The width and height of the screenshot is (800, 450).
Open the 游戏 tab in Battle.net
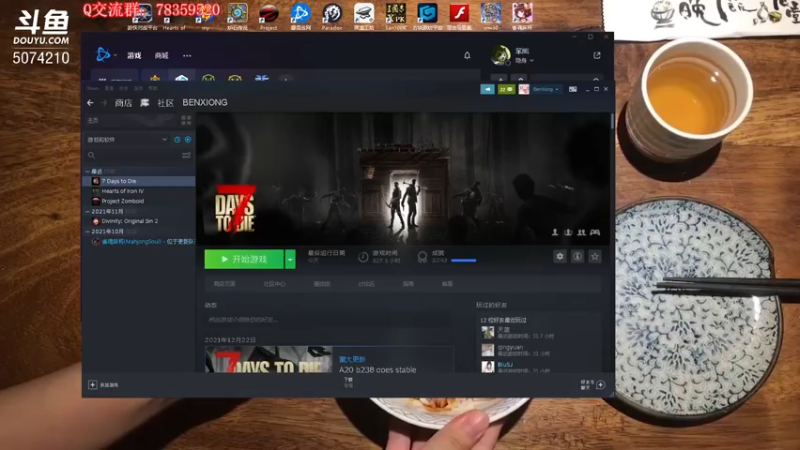[x=134, y=56]
